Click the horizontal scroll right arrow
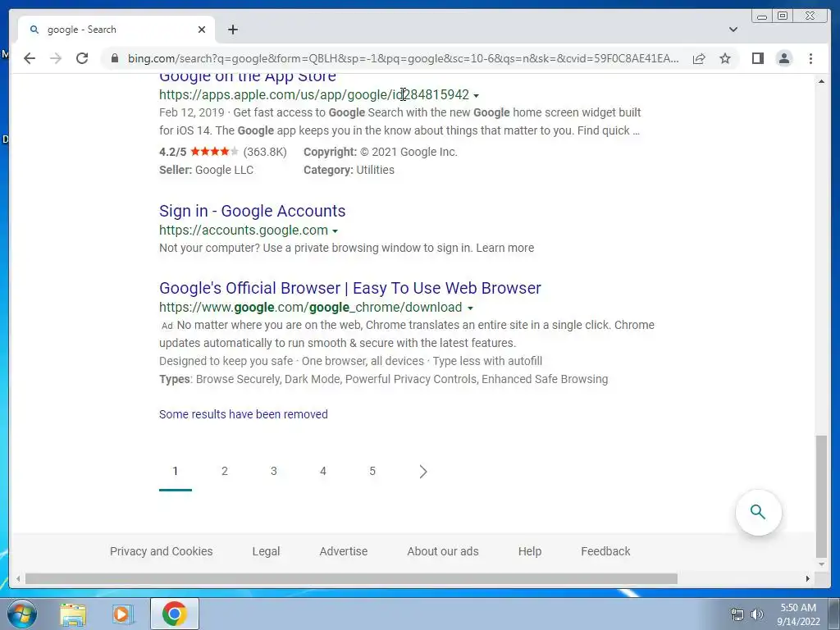840x630 pixels. click(808, 578)
